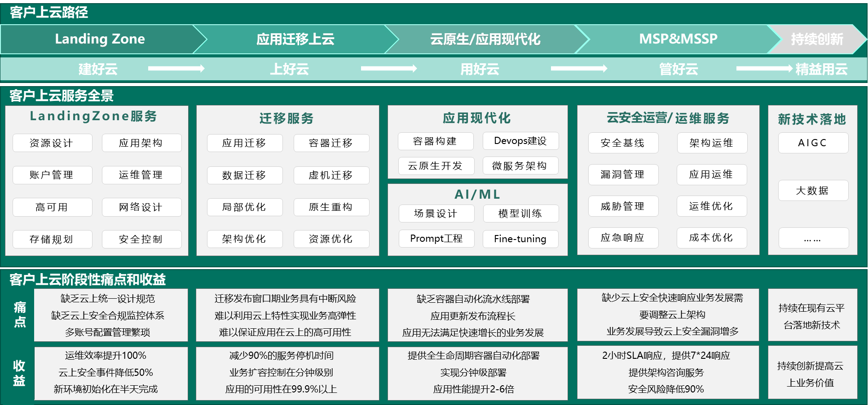The image size is (868, 405).
Task: Click the Prompt工程 box
Action: tap(436, 239)
